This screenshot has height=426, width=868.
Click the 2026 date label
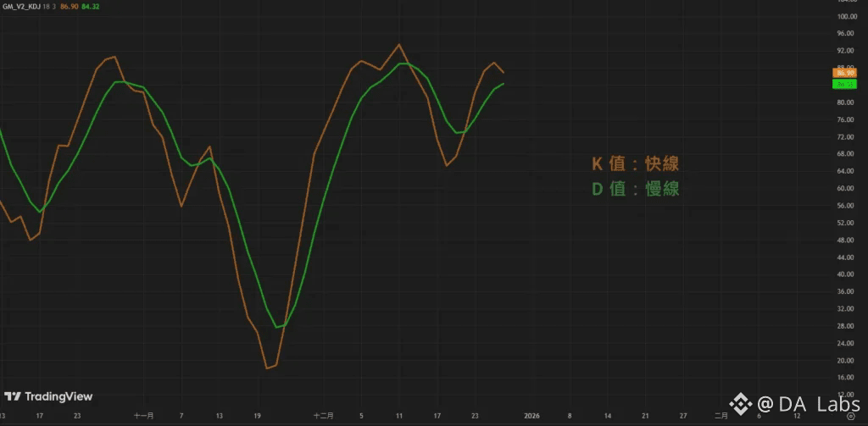point(531,416)
